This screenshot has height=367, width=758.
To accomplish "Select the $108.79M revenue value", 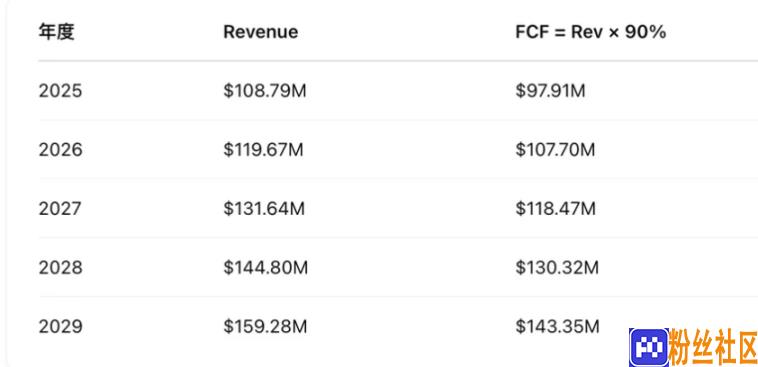I will pyautogui.click(x=265, y=91).
